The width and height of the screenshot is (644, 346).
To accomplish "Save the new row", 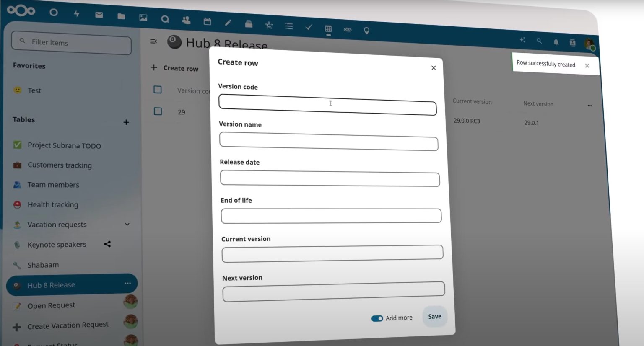I will pyautogui.click(x=434, y=317).
